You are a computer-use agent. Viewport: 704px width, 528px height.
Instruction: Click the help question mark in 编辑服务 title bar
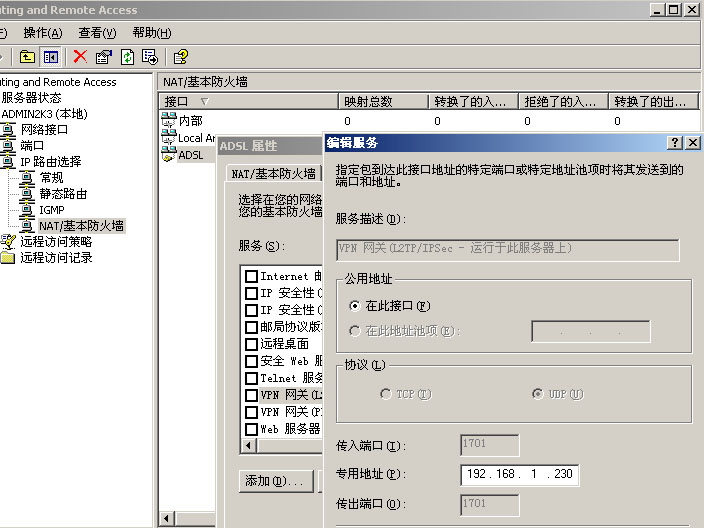pos(674,143)
